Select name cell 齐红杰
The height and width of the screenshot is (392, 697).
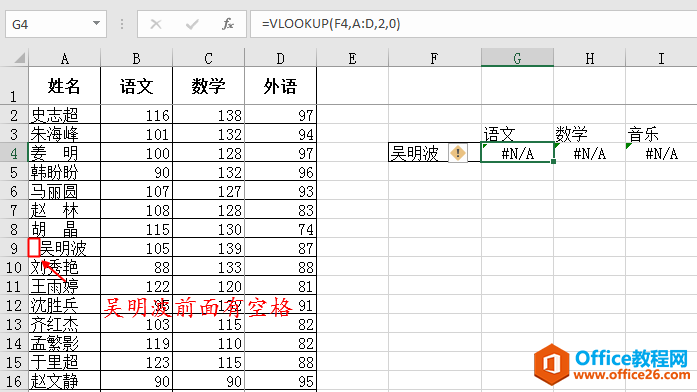coord(64,324)
